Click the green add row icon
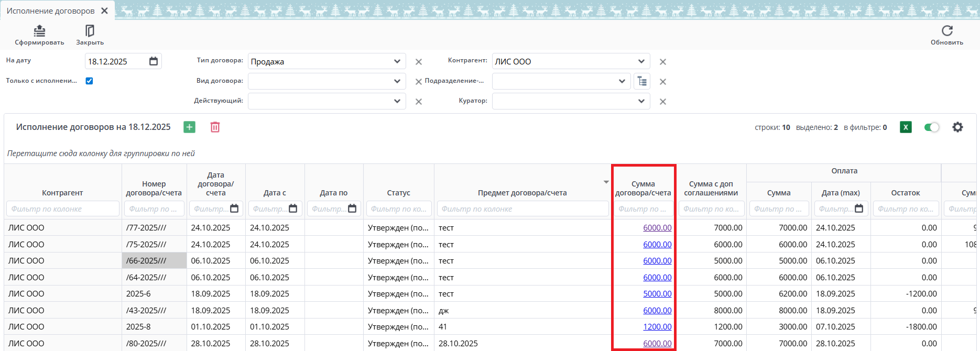This screenshot has height=351, width=980. tap(190, 127)
